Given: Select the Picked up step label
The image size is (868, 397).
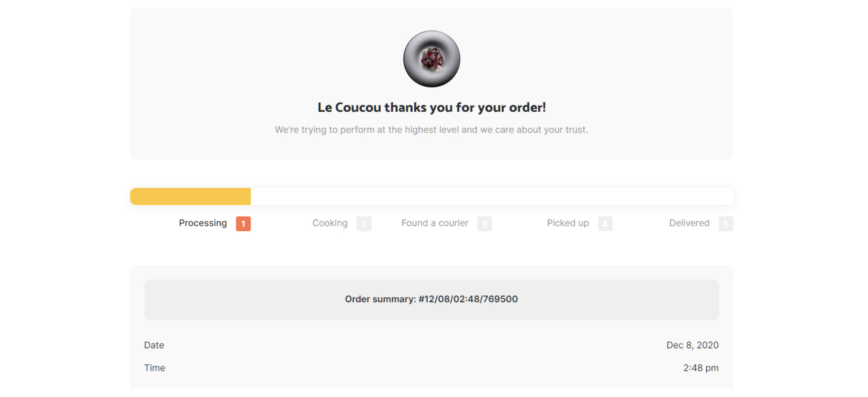Looking at the screenshot, I should pyautogui.click(x=568, y=223).
